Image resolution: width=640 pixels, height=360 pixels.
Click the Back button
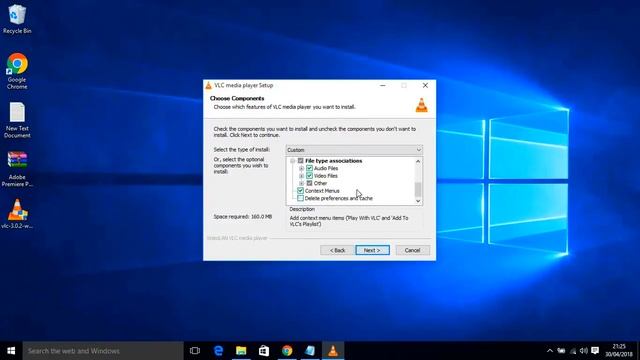(x=337, y=250)
